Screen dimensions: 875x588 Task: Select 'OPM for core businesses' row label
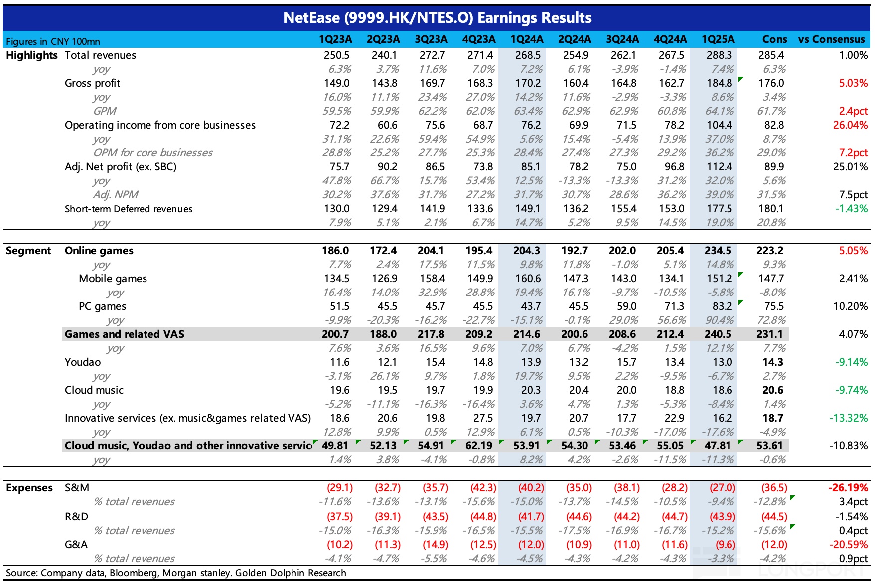pyautogui.click(x=153, y=153)
